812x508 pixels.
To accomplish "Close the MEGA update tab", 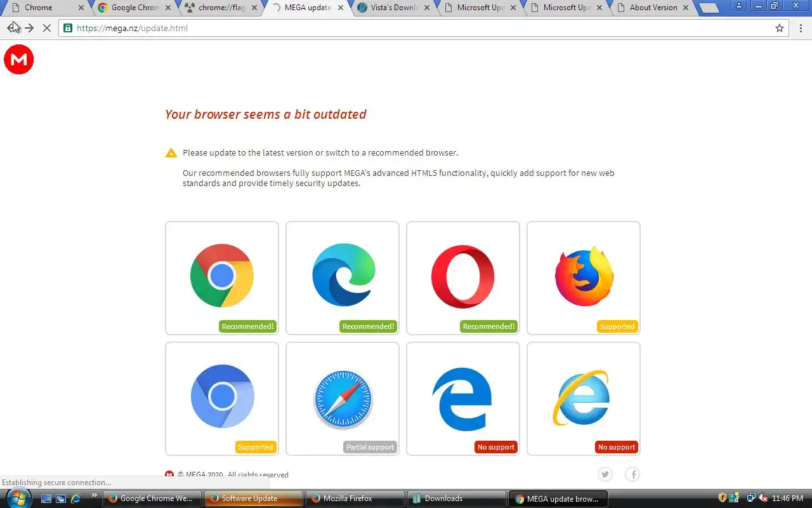I will 341,8.
